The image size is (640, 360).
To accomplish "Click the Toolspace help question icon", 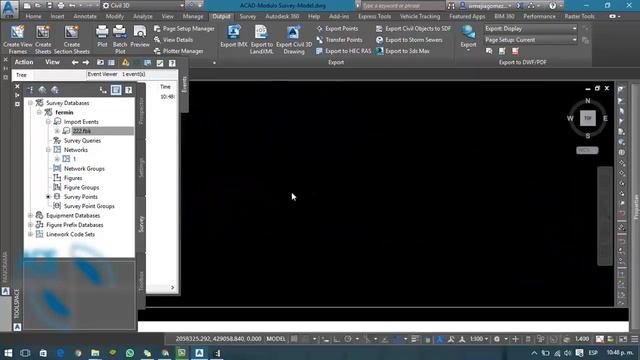I will point(129,90).
